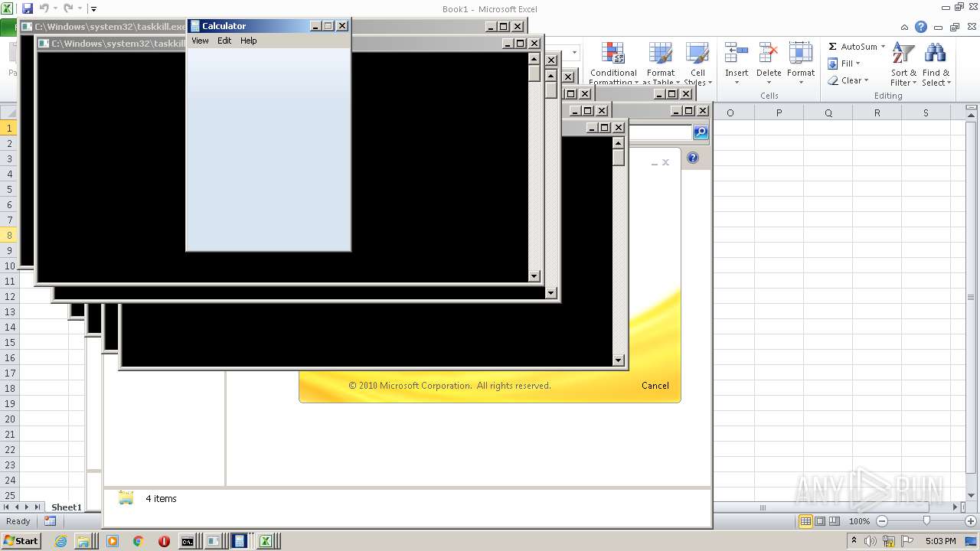This screenshot has height=551, width=980.
Task: Click Undo in Quick Access Toolbar
Action: pyautogui.click(x=44, y=8)
